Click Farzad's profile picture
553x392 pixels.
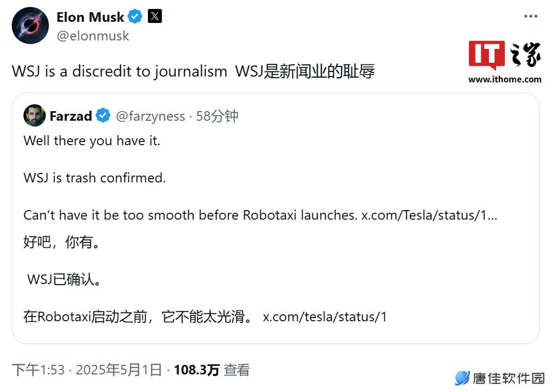pos(35,115)
